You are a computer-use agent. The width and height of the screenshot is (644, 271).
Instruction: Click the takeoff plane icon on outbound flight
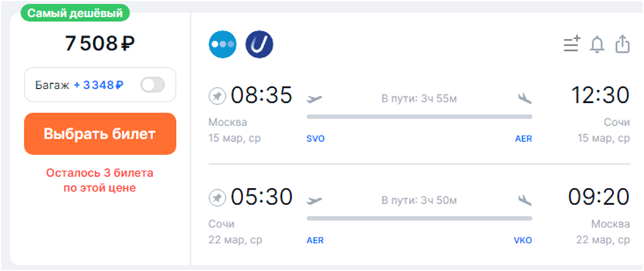(315, 99)
